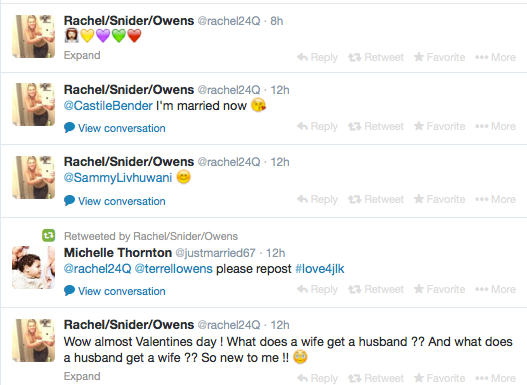Open the @CastileBender profile mention
Viewport: 527px width, 385px height.
108,106
